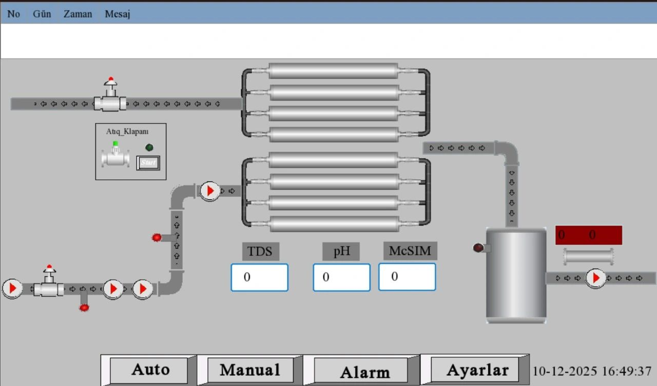Click the McSIM label
The height and width of the screenshot is (386, 657).
coord(410,251)
